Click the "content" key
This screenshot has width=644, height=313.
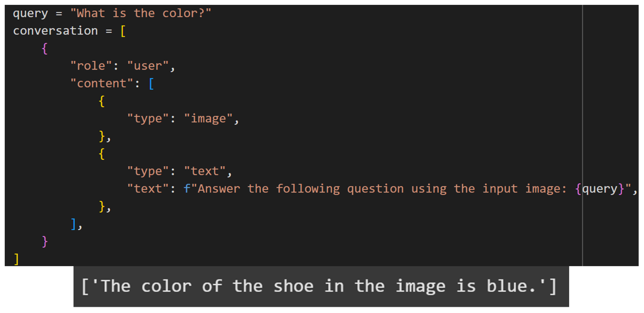pyautogui.click(x=102, y=84)
